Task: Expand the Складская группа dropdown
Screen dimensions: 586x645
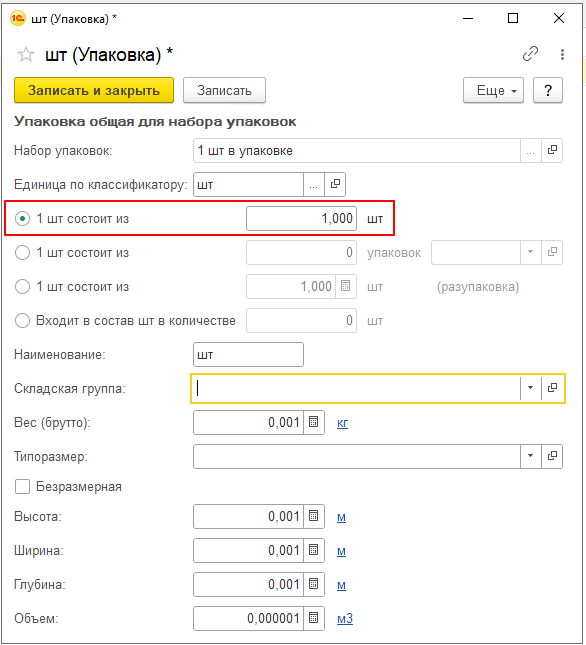Action: [x=530, y=388]
